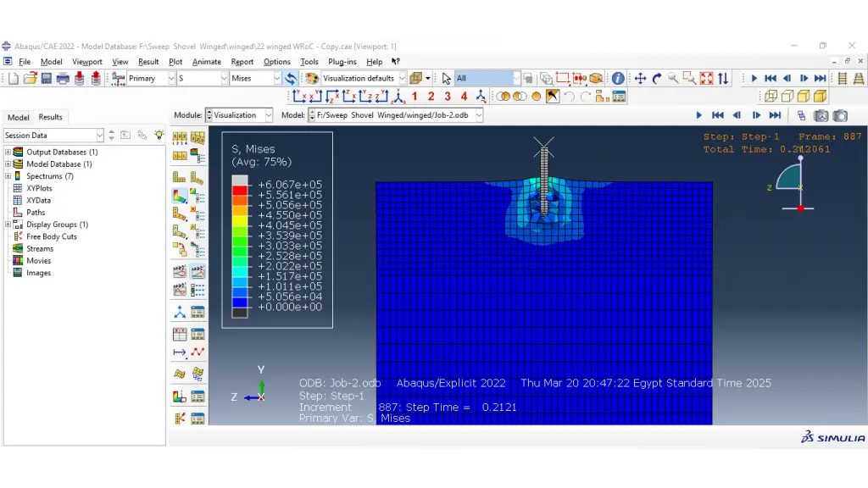Screen dimensions: 868x488
Task: Click the Auto-Fit View icon
Action: [706, 79]
